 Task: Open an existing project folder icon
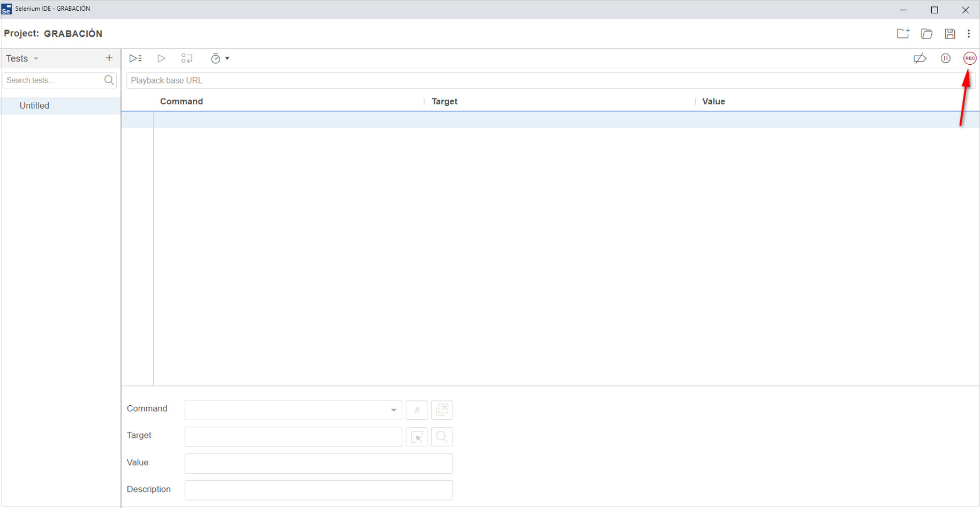926,34
